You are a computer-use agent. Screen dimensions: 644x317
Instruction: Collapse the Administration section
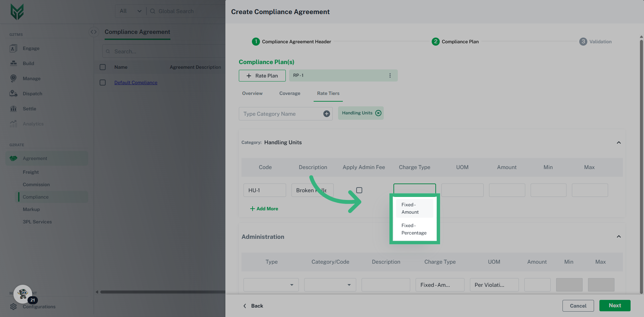coord(619,236)
